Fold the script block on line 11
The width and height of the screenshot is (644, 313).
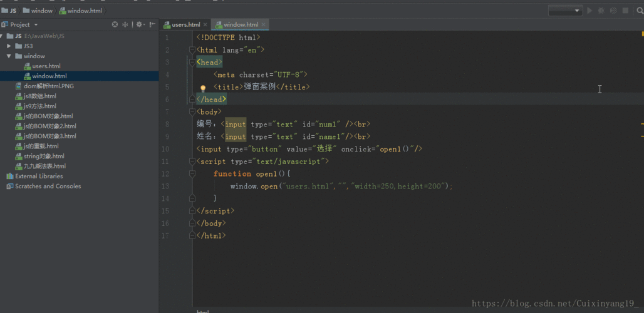click(x=192, y=162)
